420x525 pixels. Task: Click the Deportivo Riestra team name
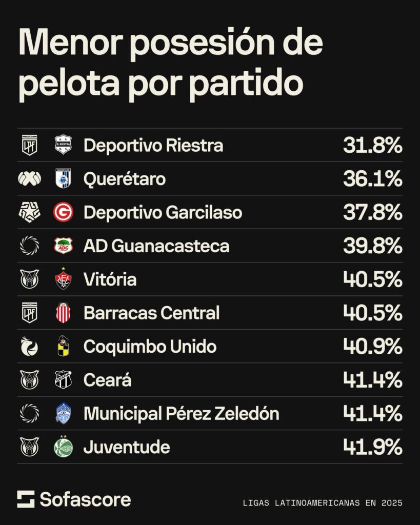coord(153,146)
